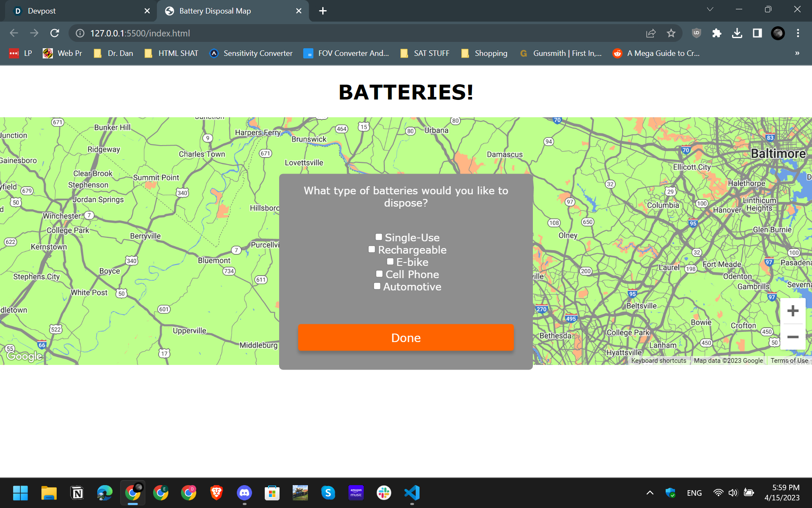This screenshot has height=508, width=812.
Task: Open Visual Studio Code from taskbar
Action: tap(411, 493)
